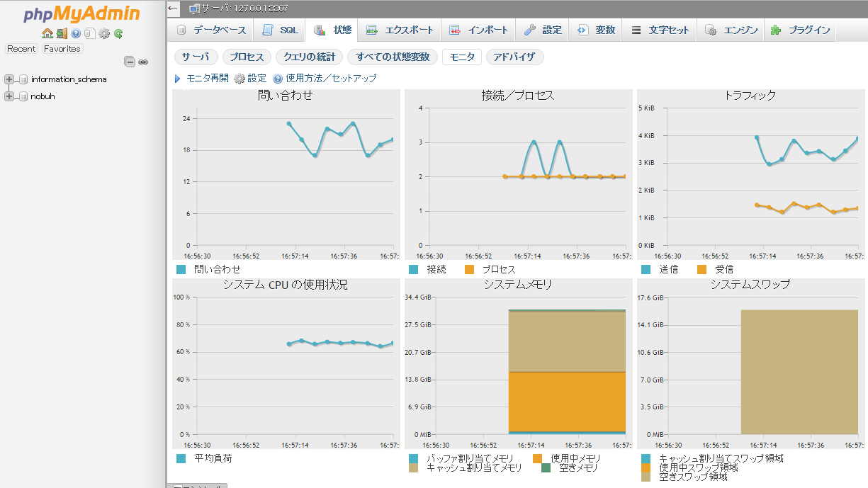The image size is (868, 488).
Task: Click モニタ再開 to resume monitoring
Action: click(x=207, y=79)
